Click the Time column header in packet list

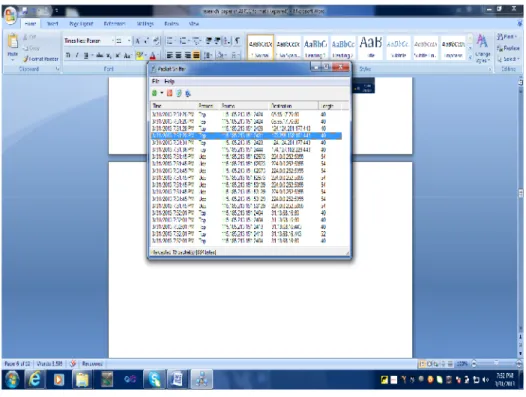(x=173, y=106)
